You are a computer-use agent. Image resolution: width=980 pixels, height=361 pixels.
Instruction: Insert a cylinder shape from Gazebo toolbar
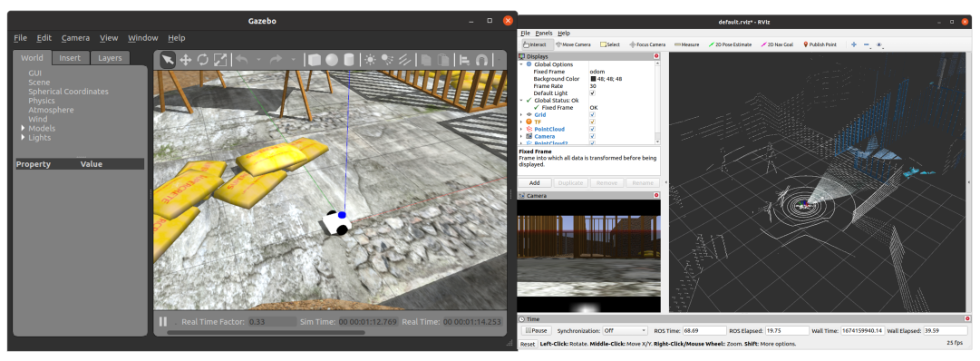click(x=349, y=60)
